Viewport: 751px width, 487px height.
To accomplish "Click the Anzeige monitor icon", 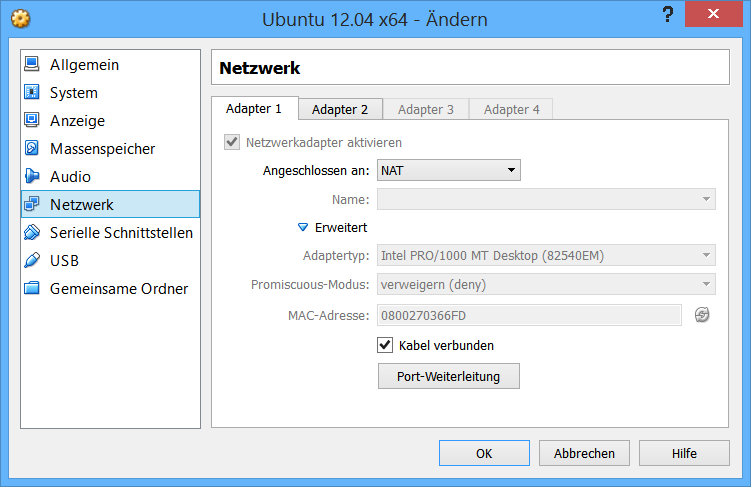I will 31,121.
